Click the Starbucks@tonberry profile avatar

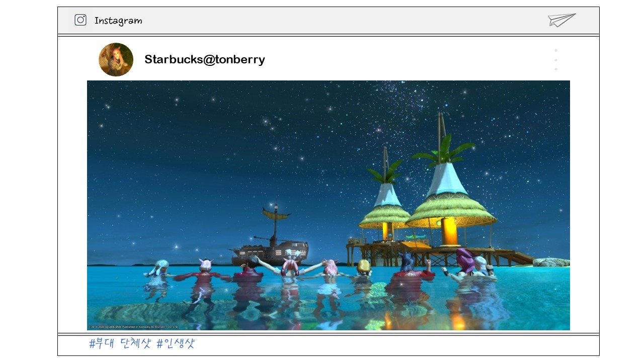[x=116, y=59]
